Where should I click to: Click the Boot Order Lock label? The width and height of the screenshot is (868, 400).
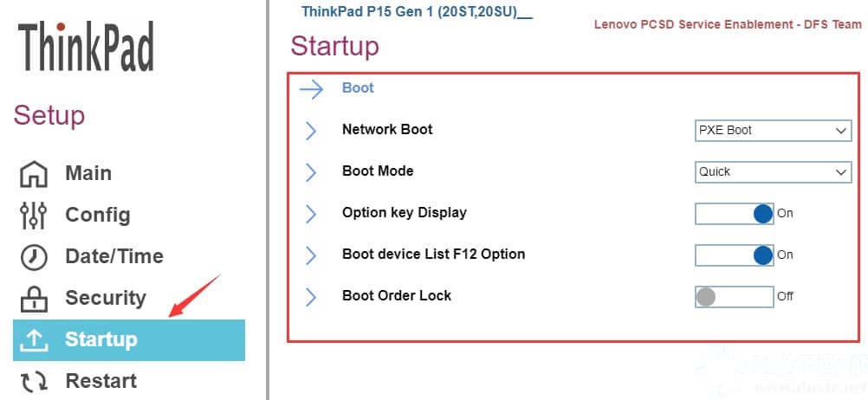click(397, 295)
